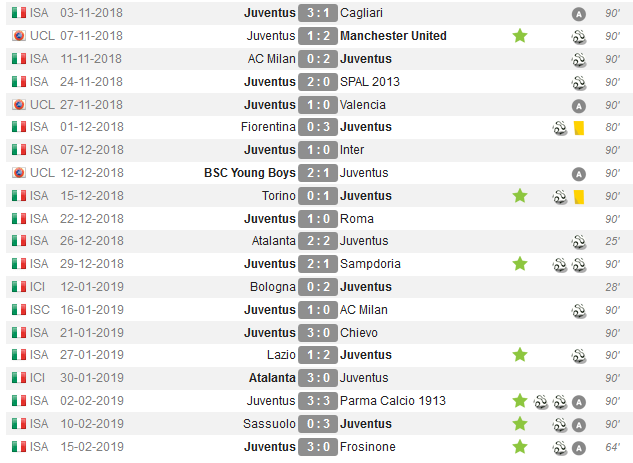Open the Manchester United team link
Screen dimensions: 633x463
pos(393,36)
